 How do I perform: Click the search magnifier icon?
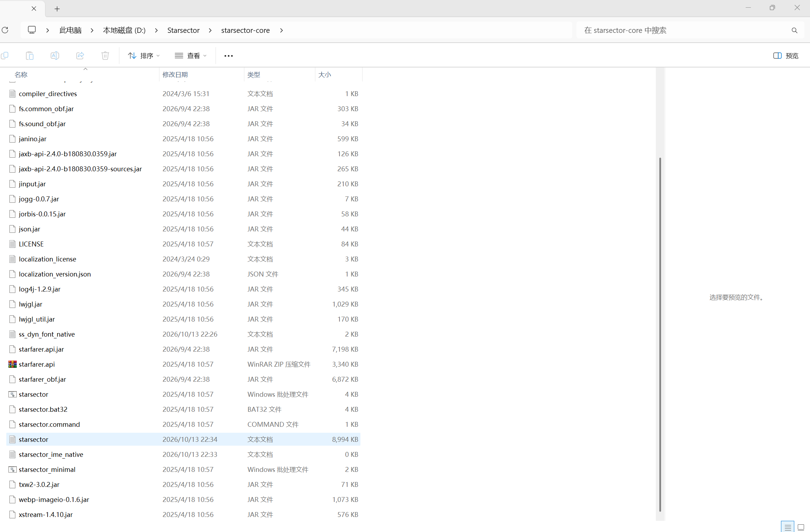795,30
